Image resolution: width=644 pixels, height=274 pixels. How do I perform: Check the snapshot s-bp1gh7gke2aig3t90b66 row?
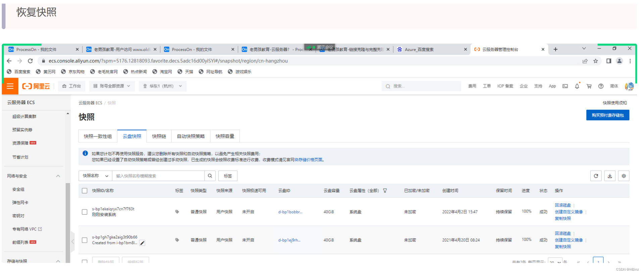click(x=85, y=240)
